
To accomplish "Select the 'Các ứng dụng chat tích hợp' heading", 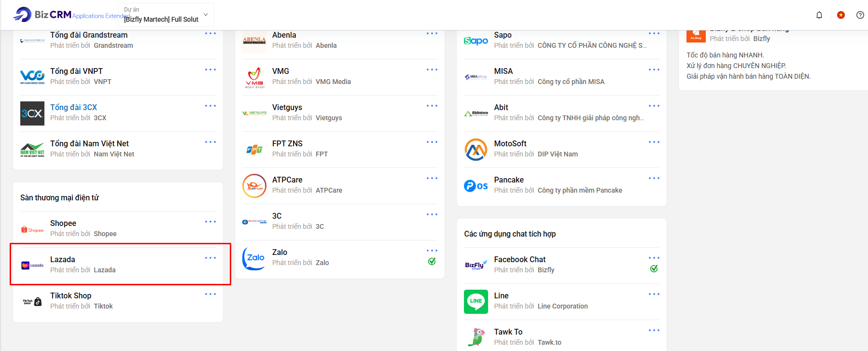I will click(x=510, y=234).
